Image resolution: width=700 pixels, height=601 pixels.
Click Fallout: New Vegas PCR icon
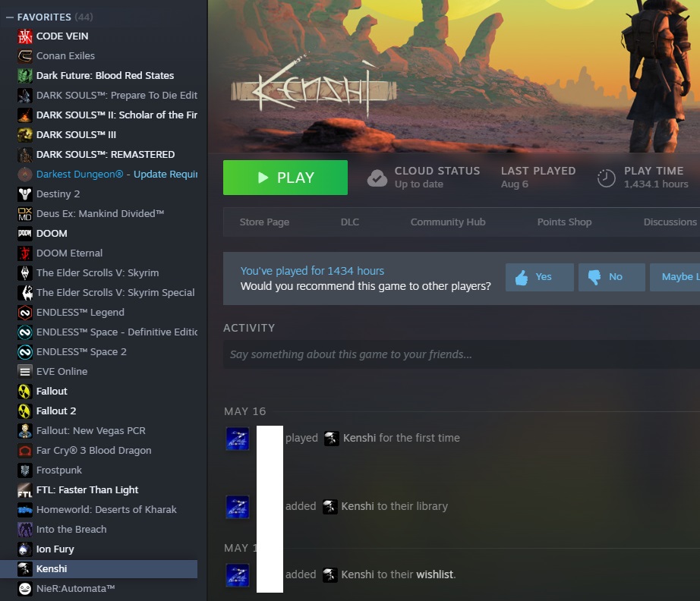[25, 430]
